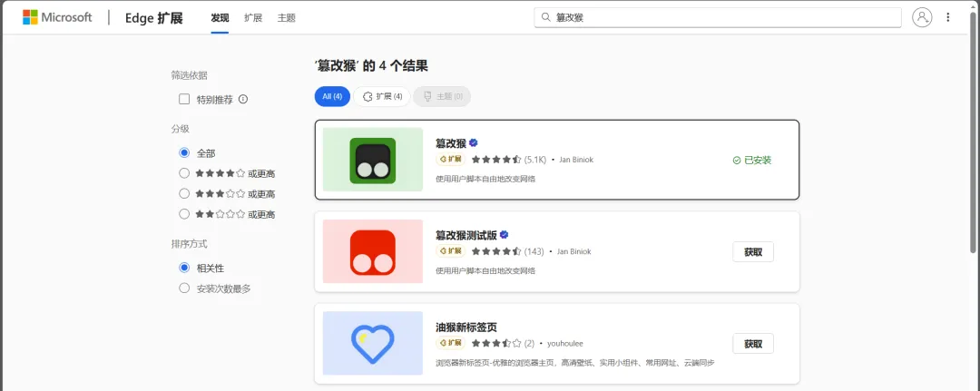The height and width of the screenshot is (391, 980).
Task: Open the 篡改猴 green Tampermonkey thumbnail
Action: pyautogui.click(x=373, y=160)
